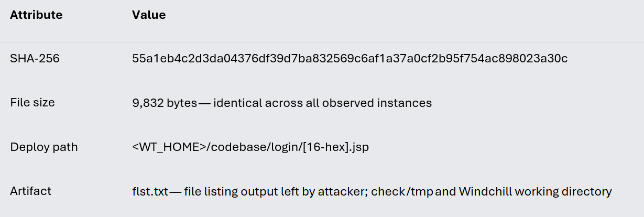Select the SHA-256 row label
Screen dimensions: 644x217
pyautogui.click(x=35, y=59)
